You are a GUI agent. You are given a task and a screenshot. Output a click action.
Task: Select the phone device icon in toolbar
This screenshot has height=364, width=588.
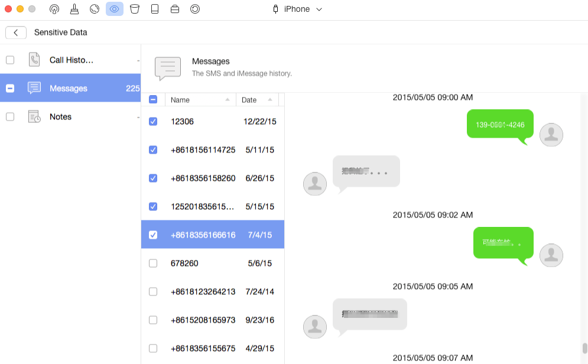155,9
